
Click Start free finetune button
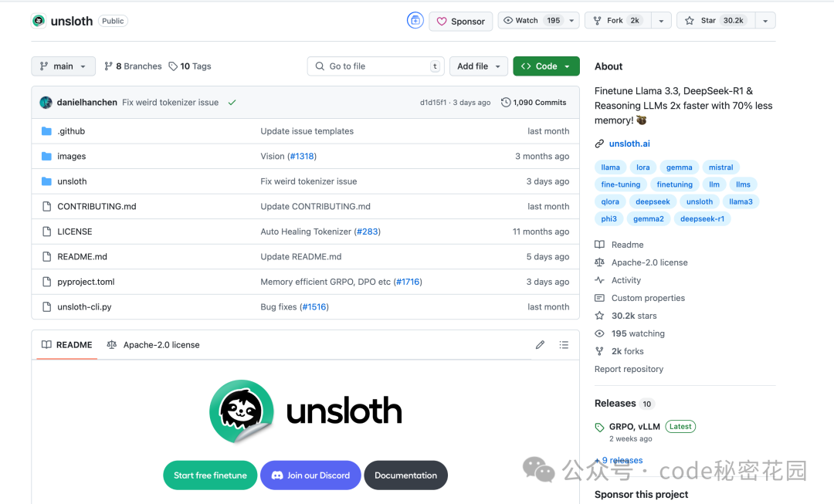[x=210, y=475]
